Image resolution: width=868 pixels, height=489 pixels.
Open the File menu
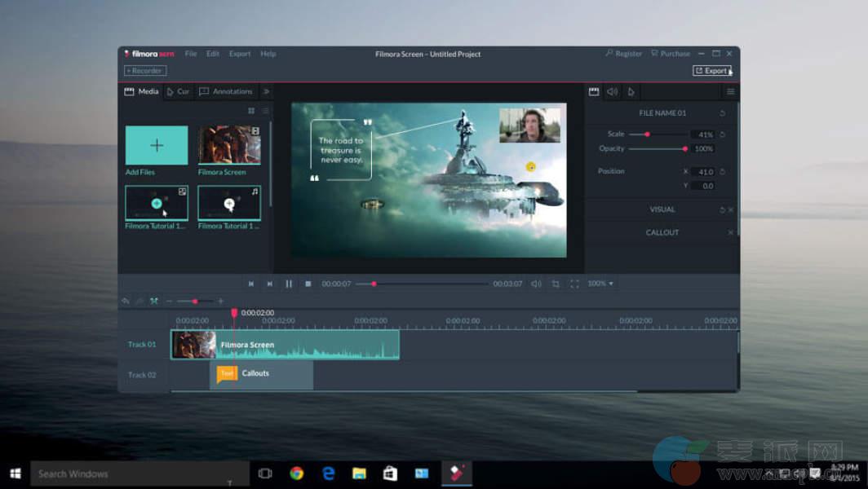191,54
